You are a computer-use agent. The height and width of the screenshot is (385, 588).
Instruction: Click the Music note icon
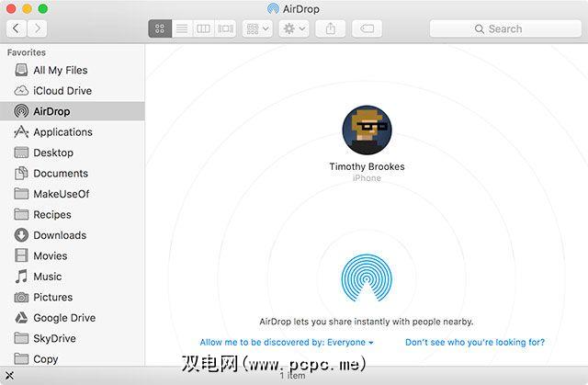21,277
